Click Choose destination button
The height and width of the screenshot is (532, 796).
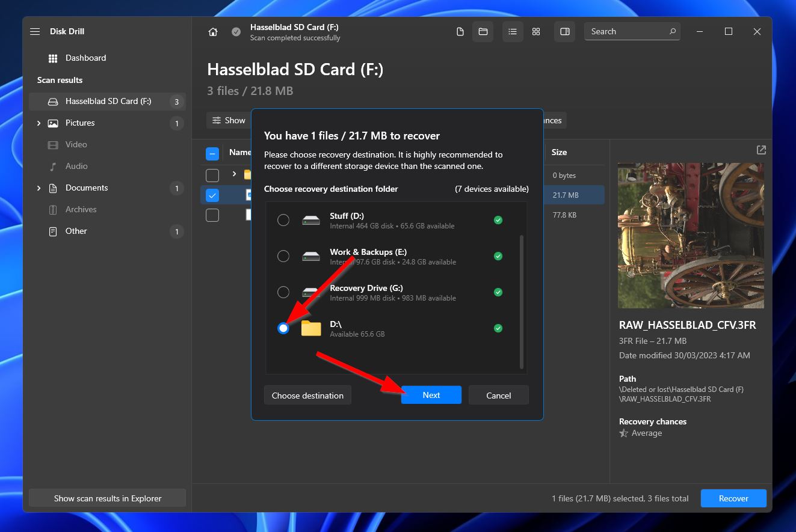307,395
